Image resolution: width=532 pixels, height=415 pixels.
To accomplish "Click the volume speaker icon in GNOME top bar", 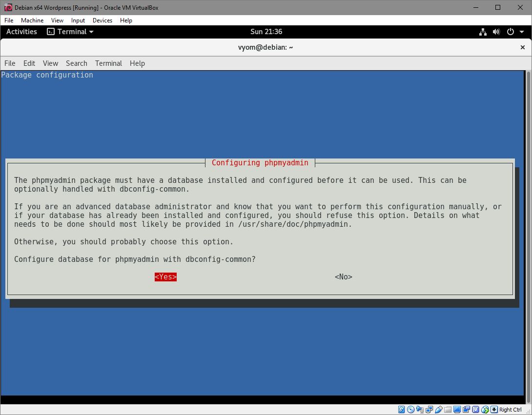I will (x=496, y=32).
